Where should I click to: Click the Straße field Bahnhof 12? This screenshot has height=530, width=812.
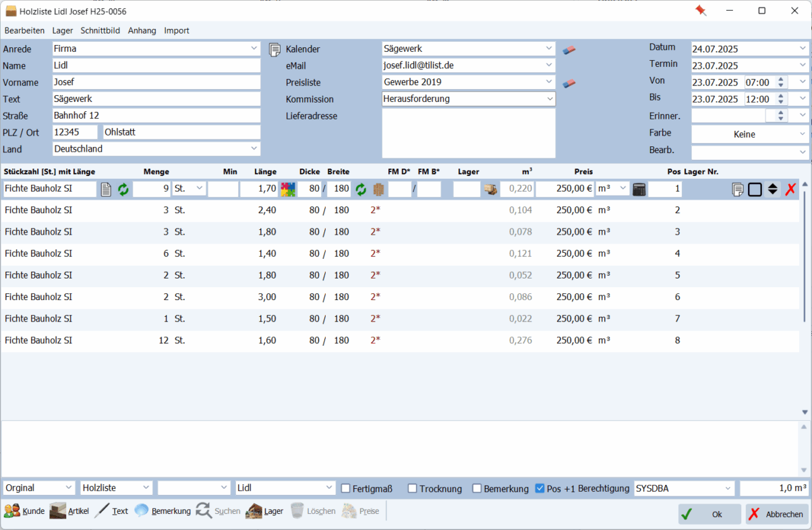point(156,115)
